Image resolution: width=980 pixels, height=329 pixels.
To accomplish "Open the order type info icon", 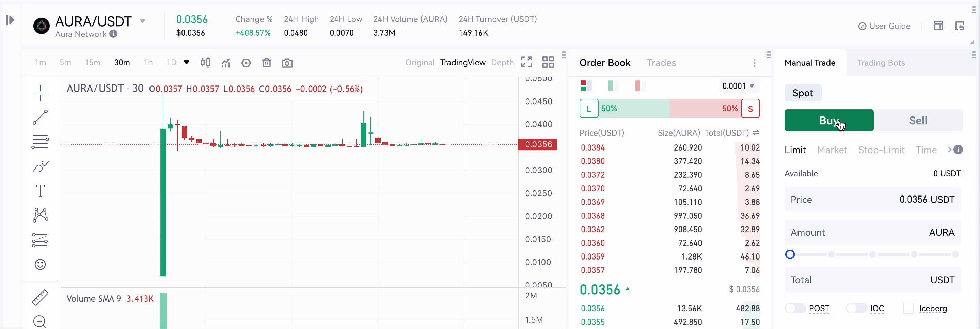I will pyautogui.click(x=958, y=150).
